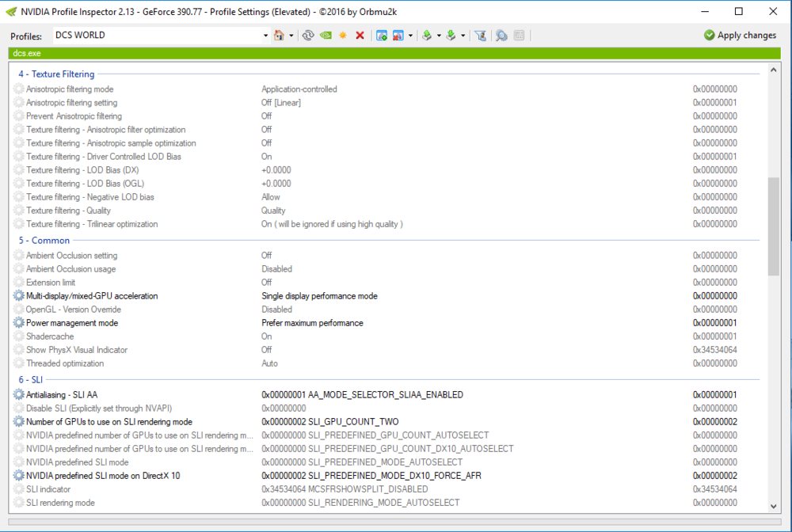Screen dimensions: 792x532
Task: Select 'Show PhysX Visual Indicator' row label
Action: (x=77, y=350)
